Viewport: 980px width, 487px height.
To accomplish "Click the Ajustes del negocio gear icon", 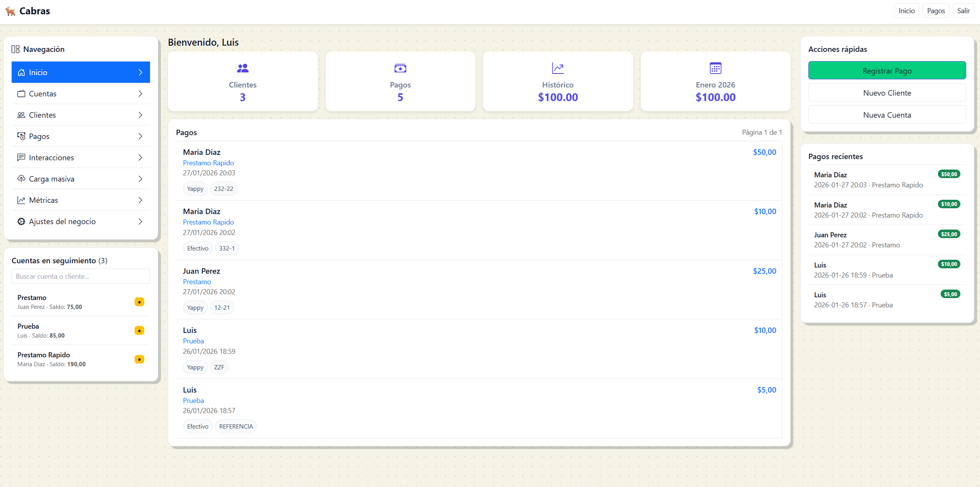I will [x=21, y=221].
